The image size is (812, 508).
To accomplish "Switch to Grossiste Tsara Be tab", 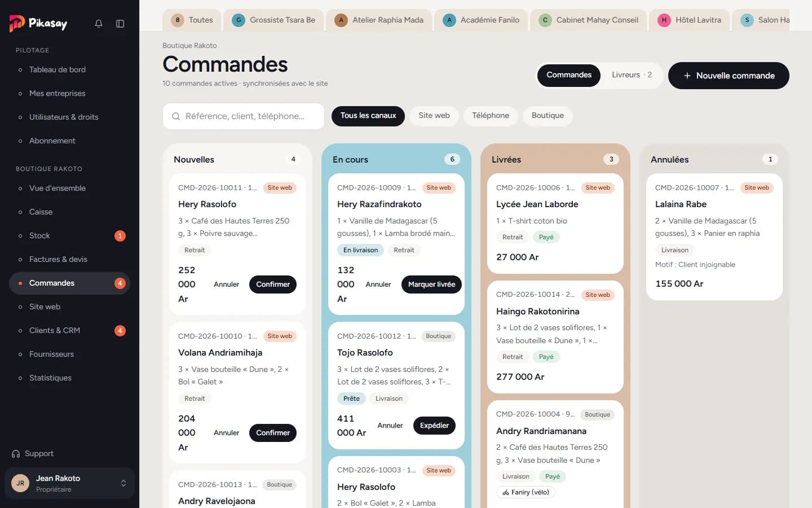I will pos(274,20).
